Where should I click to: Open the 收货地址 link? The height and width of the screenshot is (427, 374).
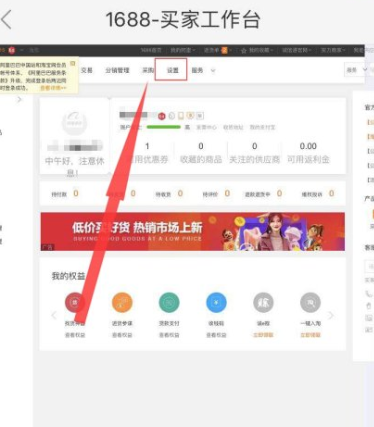[x=233, y=127]
